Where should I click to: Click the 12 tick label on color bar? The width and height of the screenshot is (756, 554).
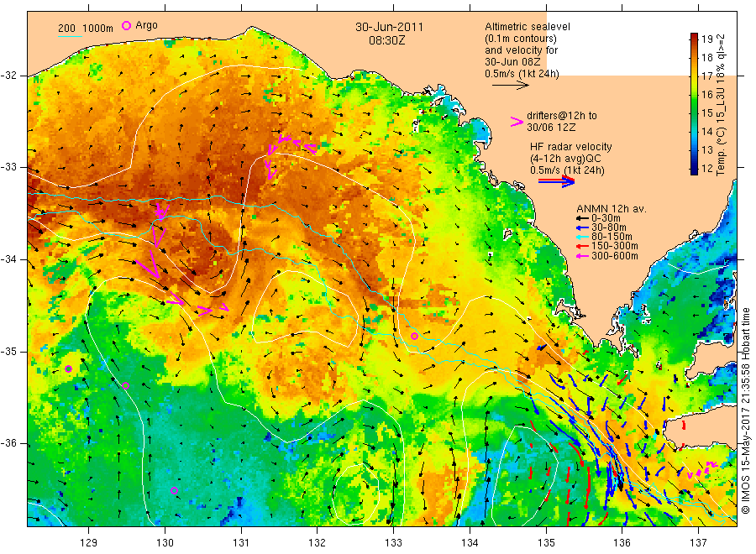click(x=706, y=169)
